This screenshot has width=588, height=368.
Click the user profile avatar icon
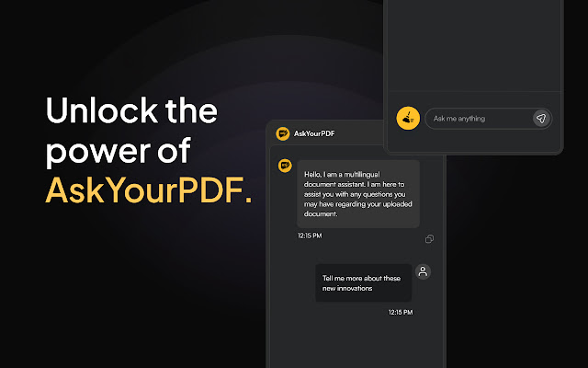click(x=423, y=271)
